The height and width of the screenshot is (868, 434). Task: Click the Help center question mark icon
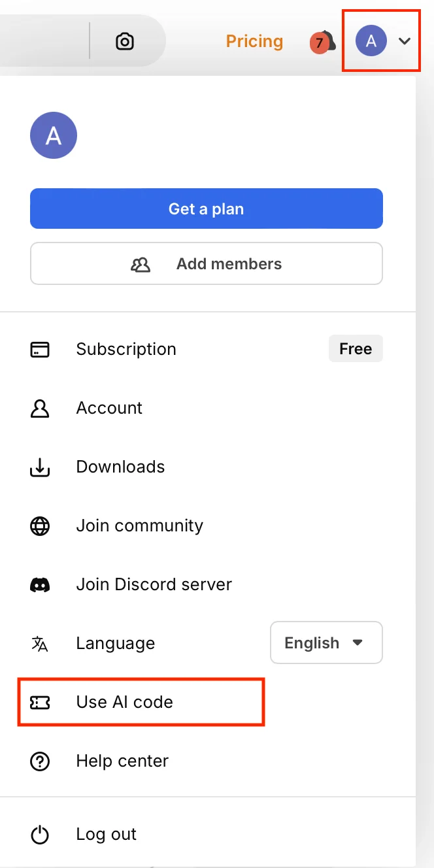pos(40,761)
